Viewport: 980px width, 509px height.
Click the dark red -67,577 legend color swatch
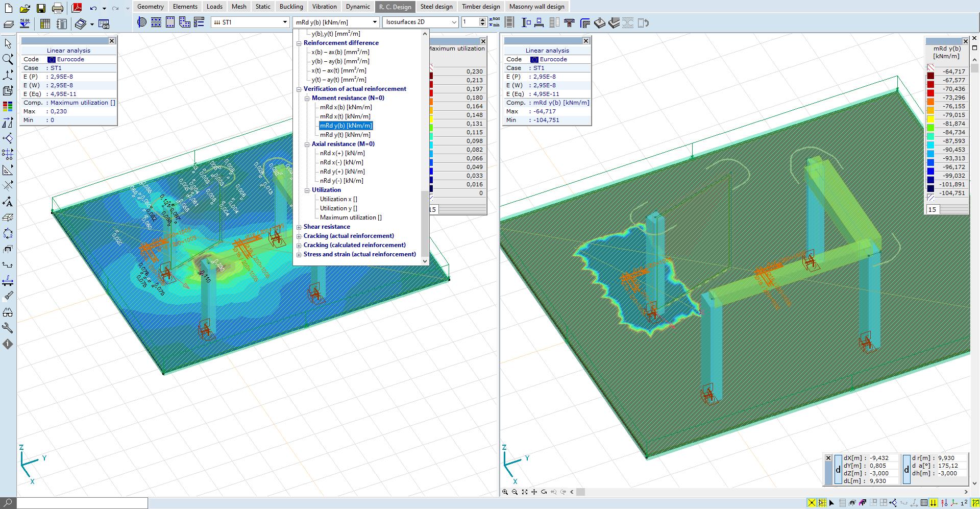(x=930, y=76)
